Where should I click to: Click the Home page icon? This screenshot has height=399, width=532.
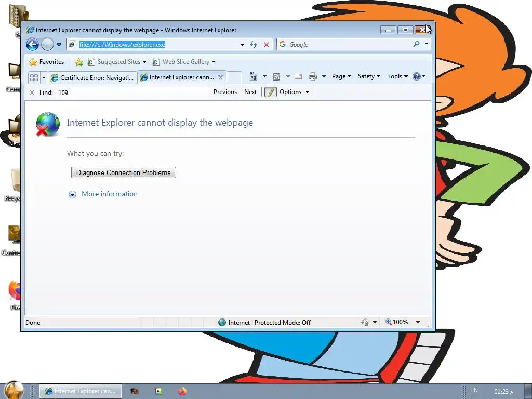click(x=254, y=76)
